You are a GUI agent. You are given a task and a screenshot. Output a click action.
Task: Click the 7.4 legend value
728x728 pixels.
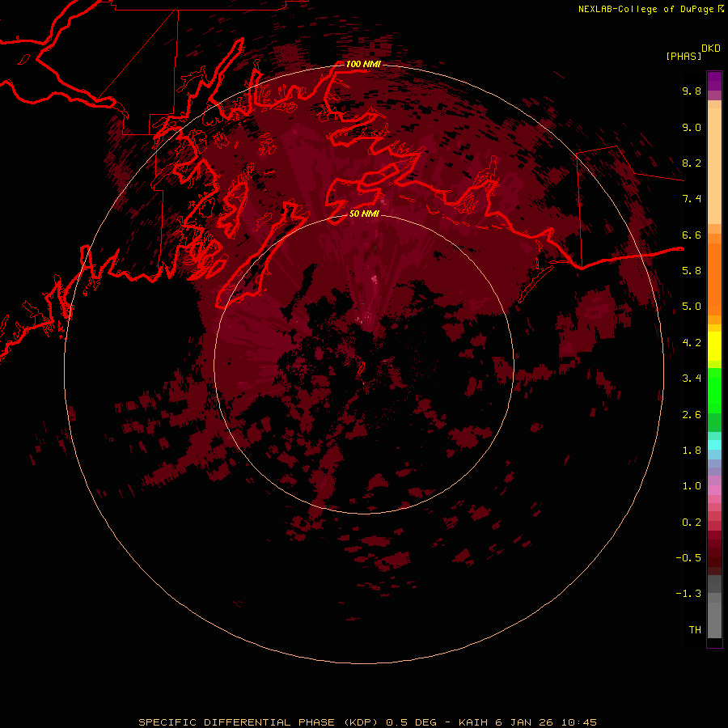point(692,199)
